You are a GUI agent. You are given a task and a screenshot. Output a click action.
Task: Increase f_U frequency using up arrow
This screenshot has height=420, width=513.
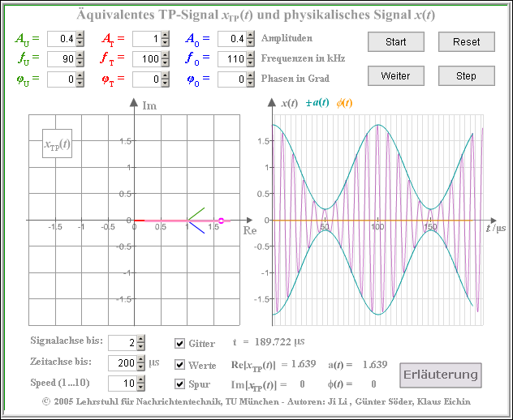pos(80,55)
